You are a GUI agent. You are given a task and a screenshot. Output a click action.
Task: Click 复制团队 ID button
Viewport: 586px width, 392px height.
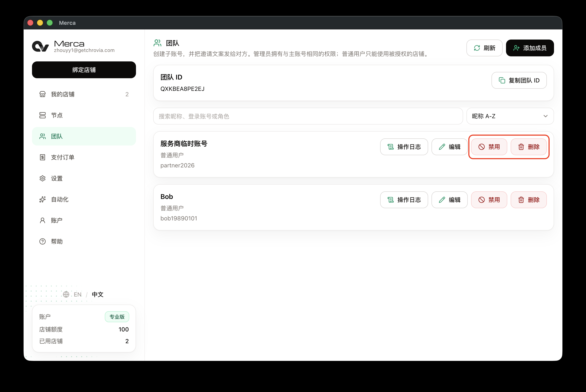[x=519, y=80]
